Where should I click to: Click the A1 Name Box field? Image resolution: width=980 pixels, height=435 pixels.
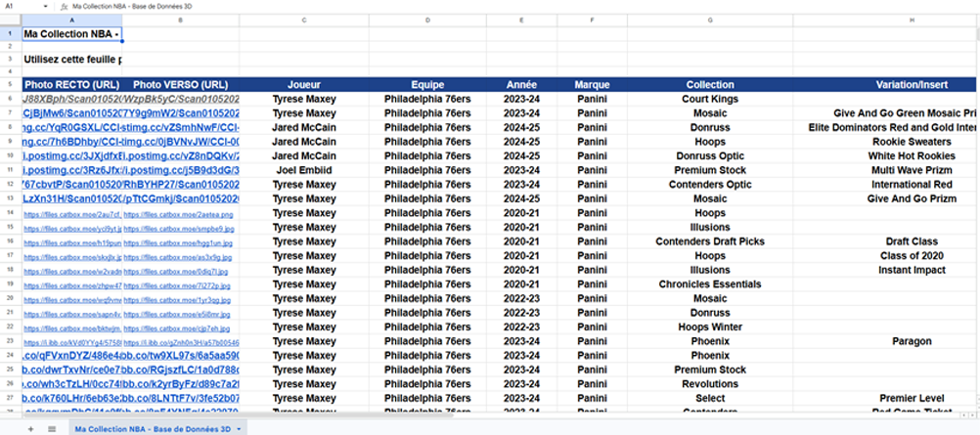(x=25, y=6)
